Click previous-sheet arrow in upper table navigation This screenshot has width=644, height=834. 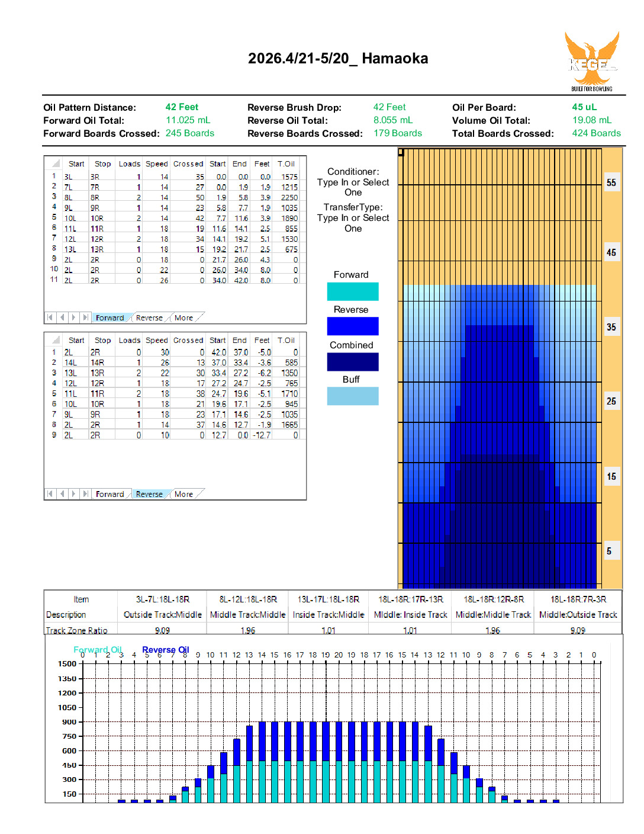click(62, 317)
